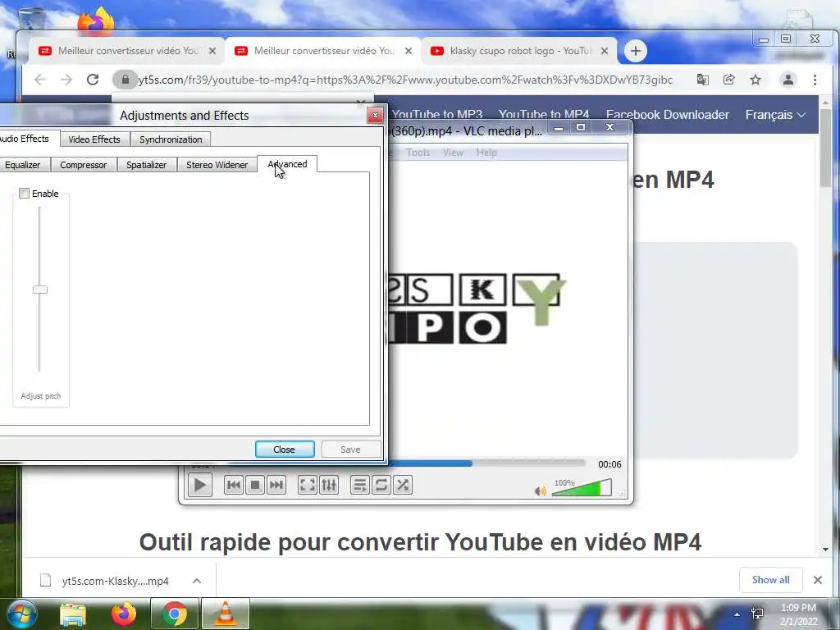The image size is (840, 630).
Task: Toggle the VLC playlist view
Action: [x=360, y=486]
